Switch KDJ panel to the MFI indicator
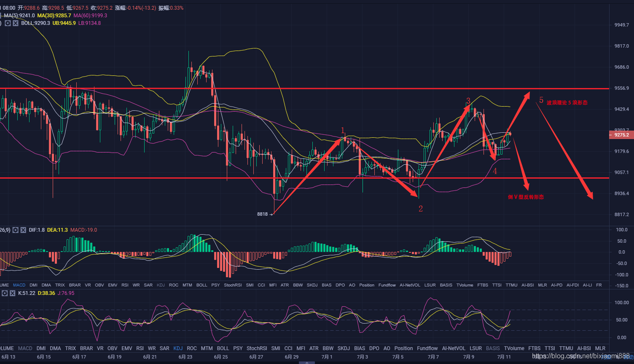 point(301,348)
